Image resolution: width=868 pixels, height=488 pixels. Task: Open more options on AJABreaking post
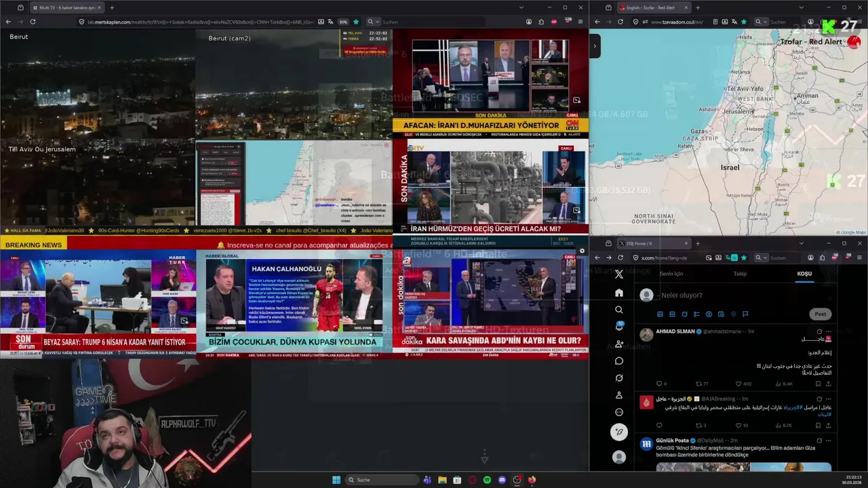pos(829,399)
